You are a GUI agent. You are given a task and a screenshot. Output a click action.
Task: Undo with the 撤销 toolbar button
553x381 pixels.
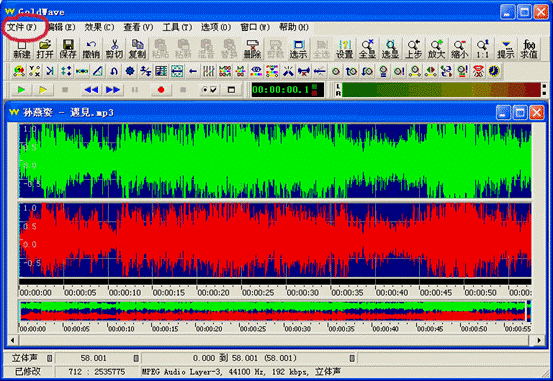point(91,49)
